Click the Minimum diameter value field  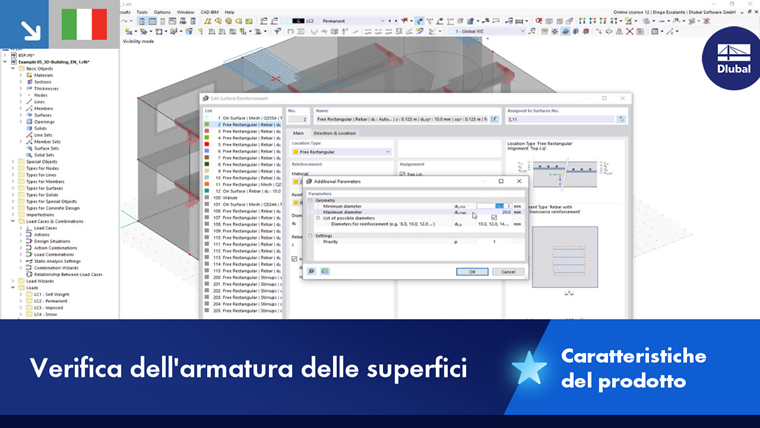pos(493,206)
